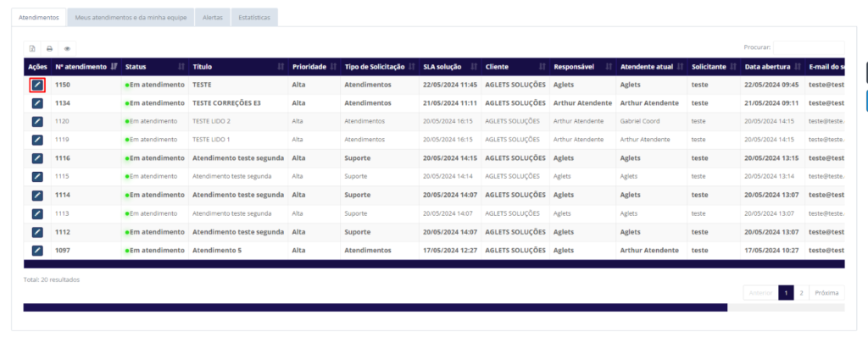Click data abertura '17/05/2024 10:27'
This screenshot has height=337, width=868.
(x=771, y=250)
